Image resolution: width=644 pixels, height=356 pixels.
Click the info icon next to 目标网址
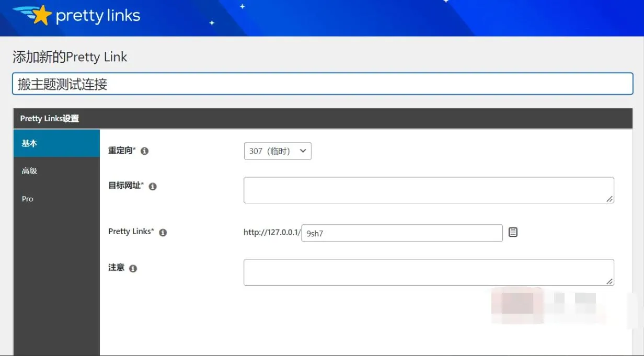point(153,186)
